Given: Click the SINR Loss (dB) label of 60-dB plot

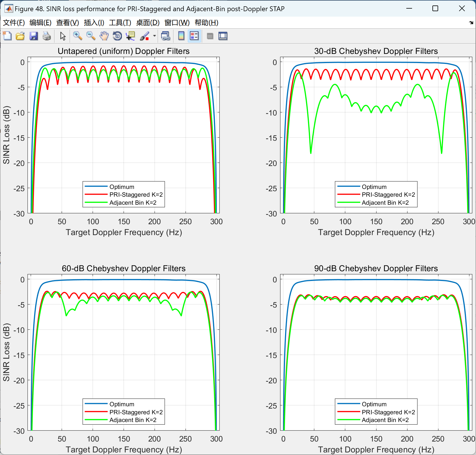Looking at the screenshot, I should (x=6, y=352).
